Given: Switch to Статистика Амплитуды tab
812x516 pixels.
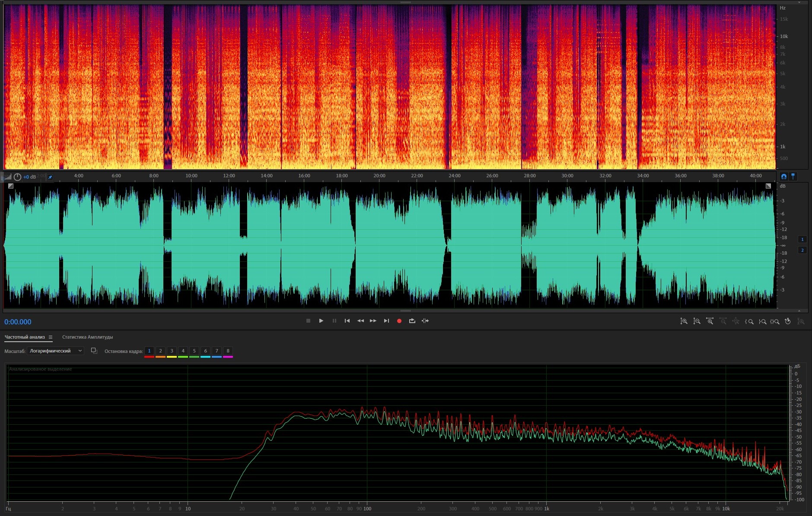Looking at the screenshot, I should pos(87,337).
